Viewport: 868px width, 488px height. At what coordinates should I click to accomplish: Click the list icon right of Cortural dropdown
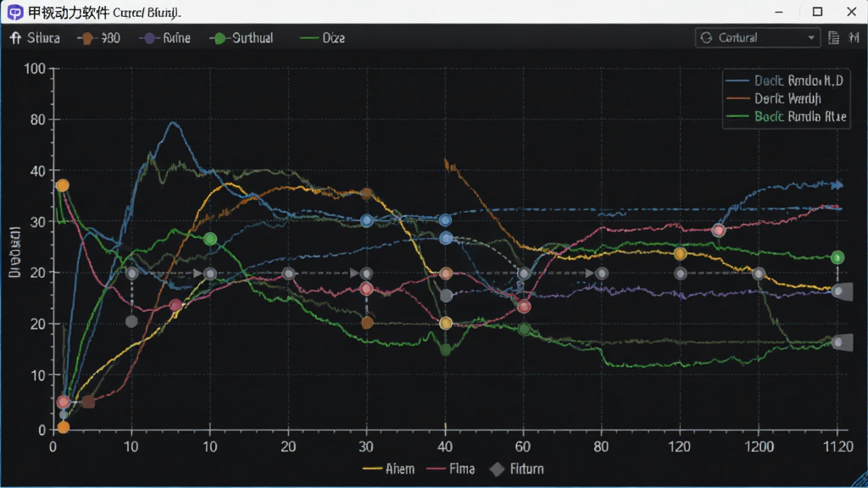tap(833, 37)
